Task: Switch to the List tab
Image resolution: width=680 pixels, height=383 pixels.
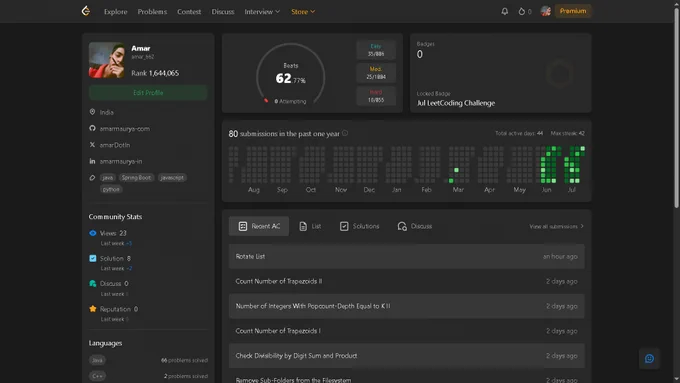Action: [310, 226]
